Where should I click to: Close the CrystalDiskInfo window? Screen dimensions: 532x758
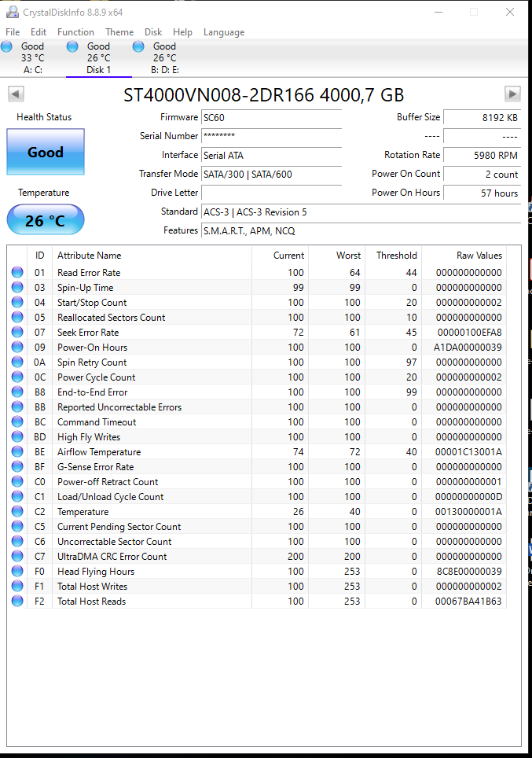(510, 12)
